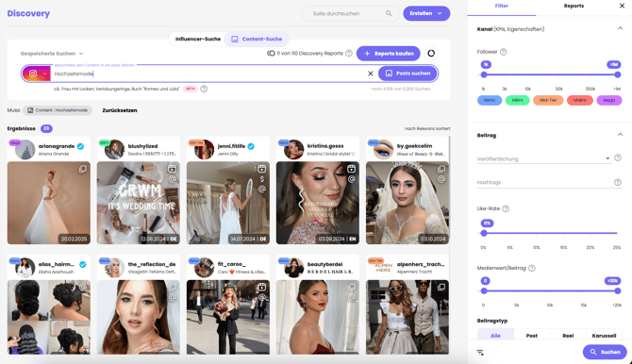Click the Posts suchen button
Screen dimensions: 632x364
coord(407,74)
